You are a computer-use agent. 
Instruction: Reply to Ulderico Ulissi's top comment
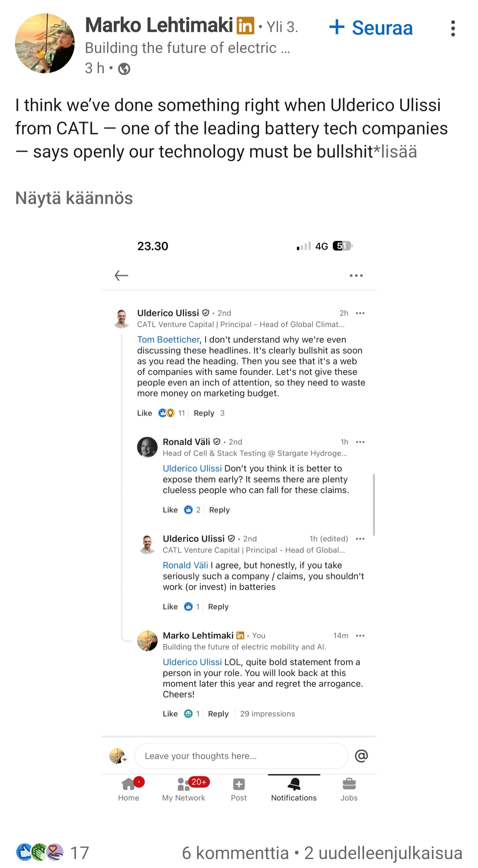click(204, 413)
